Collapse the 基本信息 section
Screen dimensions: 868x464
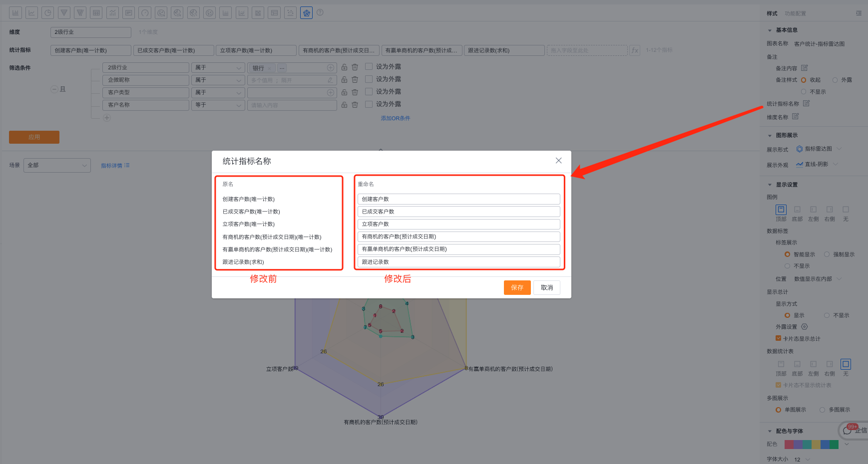pos(770,30)
